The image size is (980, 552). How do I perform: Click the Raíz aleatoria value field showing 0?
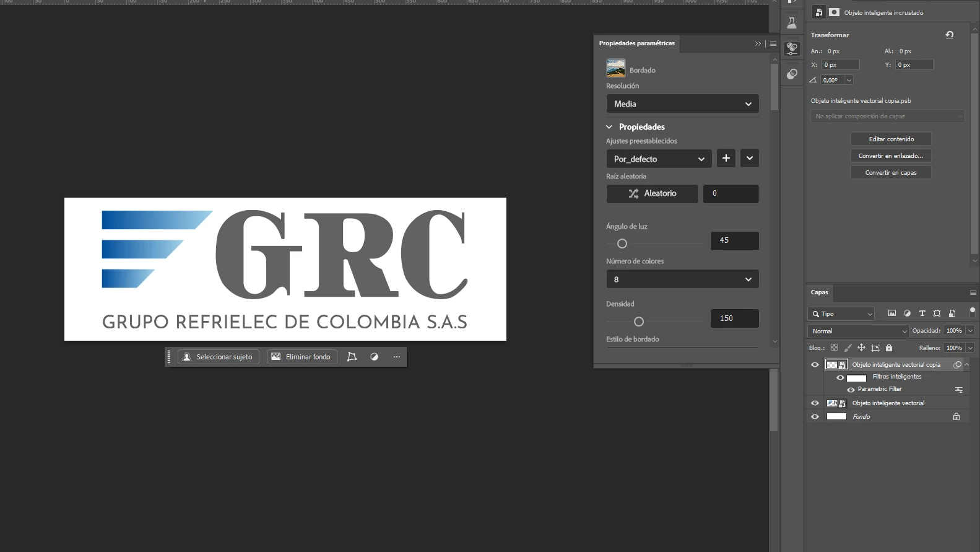pos(731,194)
